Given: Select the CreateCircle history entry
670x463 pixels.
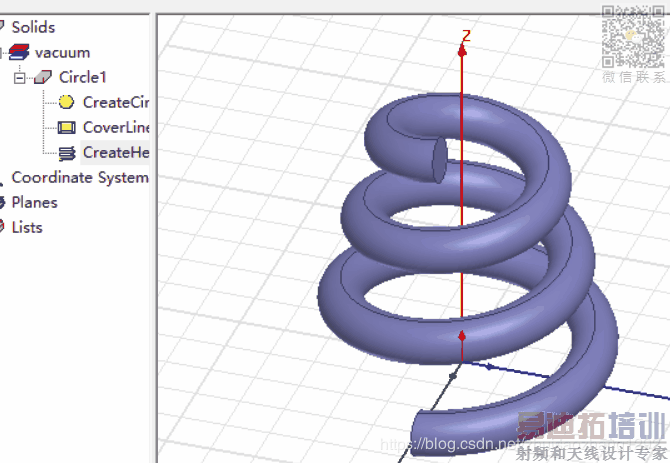Looking at the screenshot, I should [116, 103].
